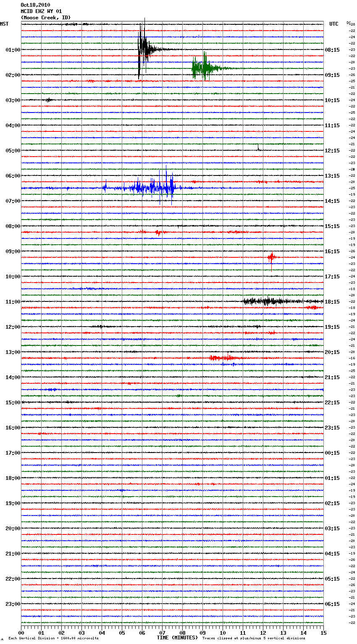This screenshot has width=357, height=644.
Task: Click the 16:00 MST time label
Action: 13,428
